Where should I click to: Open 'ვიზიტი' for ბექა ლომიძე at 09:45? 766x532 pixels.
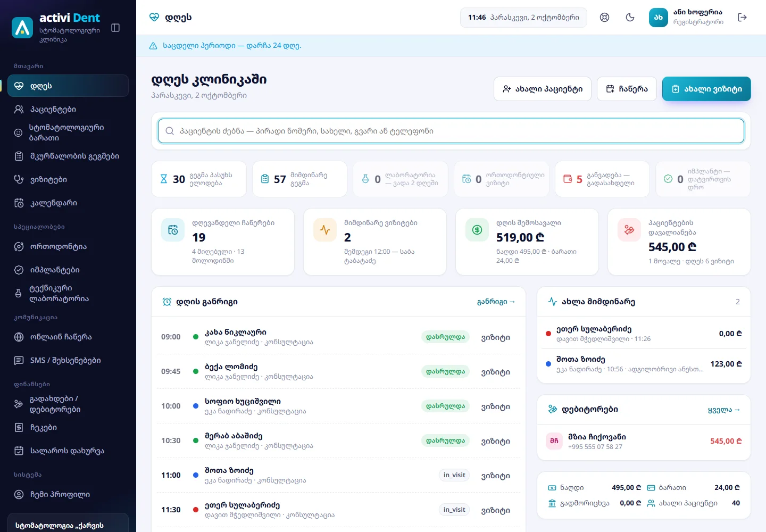click(496, 372)
